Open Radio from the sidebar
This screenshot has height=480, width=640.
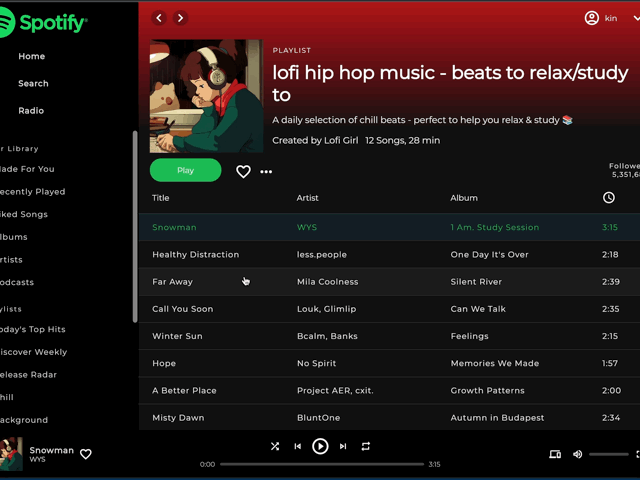[x=31, y=110]
